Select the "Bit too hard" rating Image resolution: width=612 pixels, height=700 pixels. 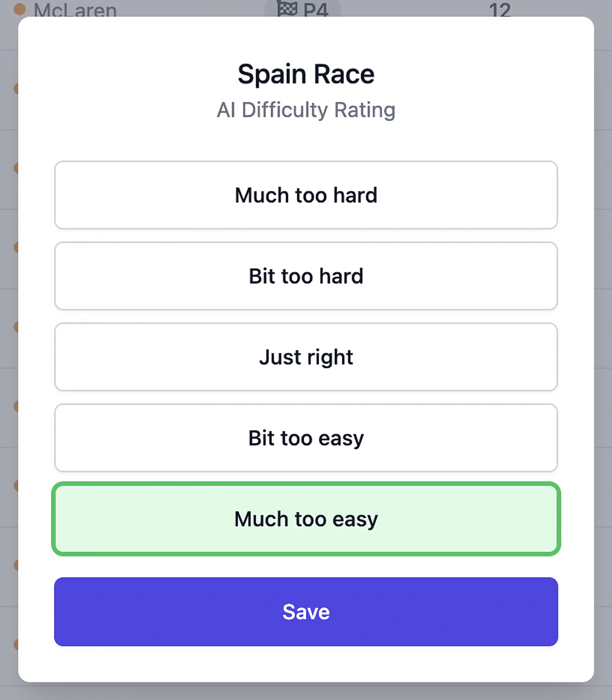[x=306, y=276]
